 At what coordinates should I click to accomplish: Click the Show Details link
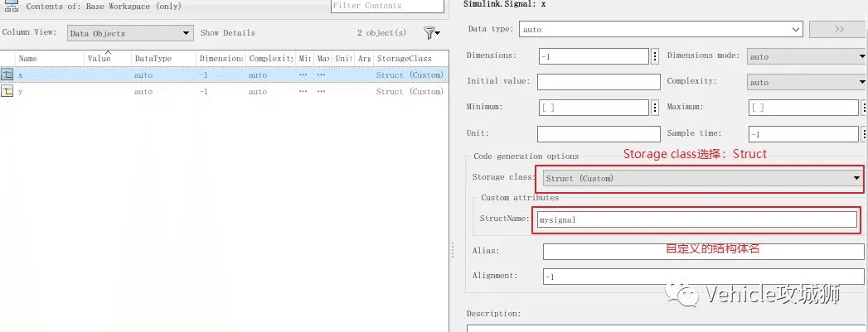[x=227, y=32]
